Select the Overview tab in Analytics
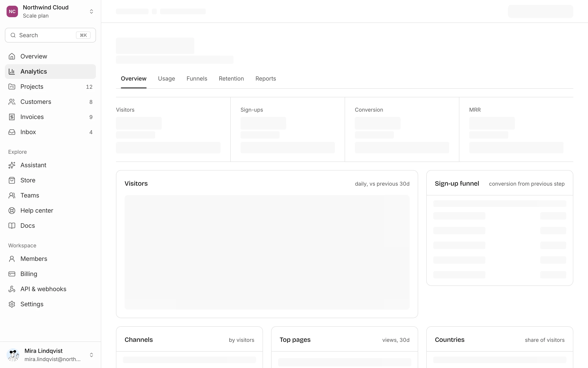 click(x=134, y=79)
